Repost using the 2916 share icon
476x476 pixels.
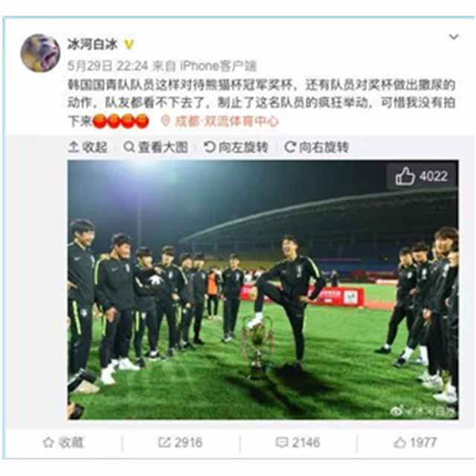pyautogui.click(x=180, y=443)
